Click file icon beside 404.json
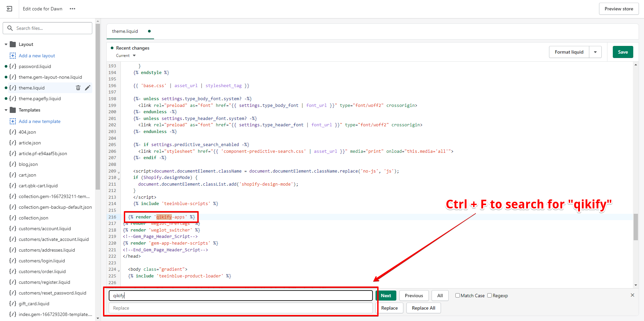The height and width of the screenshot is (321, 644). (13, 132)
